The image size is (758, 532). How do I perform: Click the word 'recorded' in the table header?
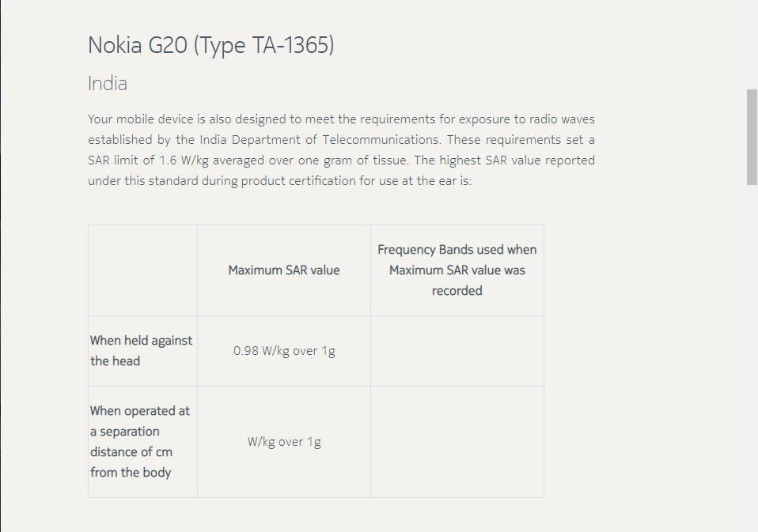[x=457, y=291]
